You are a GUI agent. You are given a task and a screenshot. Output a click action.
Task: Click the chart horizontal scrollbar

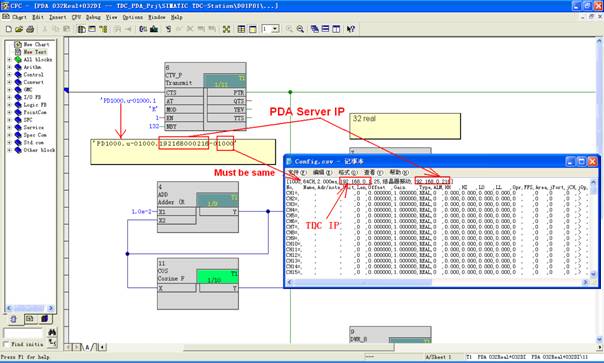click(289, 347)
